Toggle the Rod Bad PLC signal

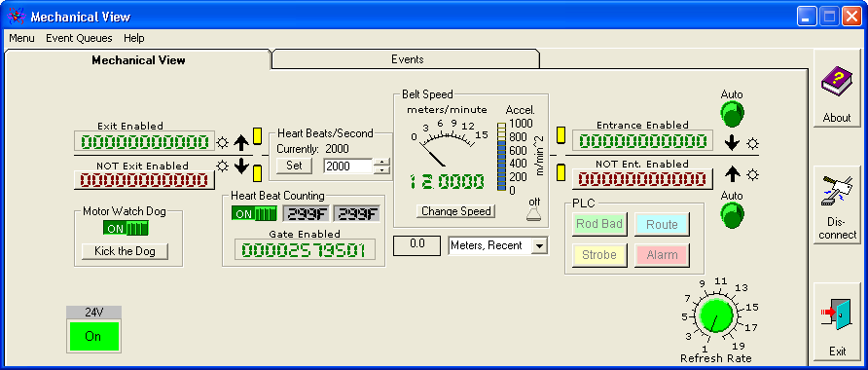tap(599, 224)
